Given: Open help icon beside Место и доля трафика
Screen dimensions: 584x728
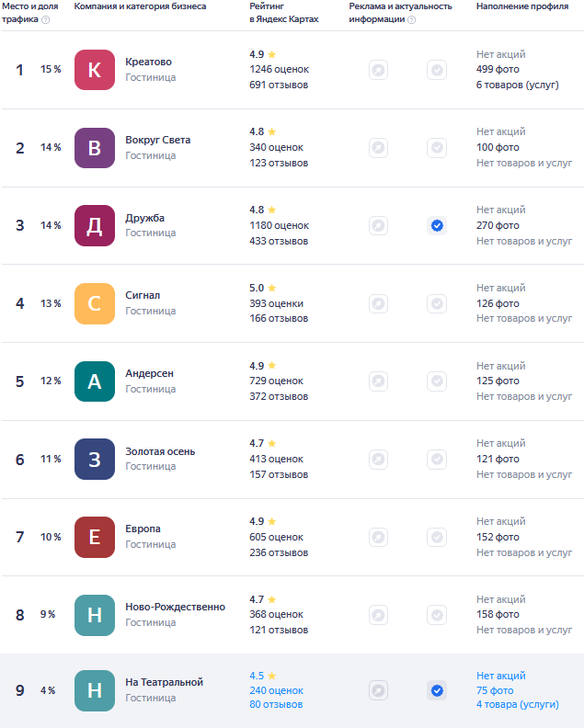Looking at the screenshot, I should (46, 19).
